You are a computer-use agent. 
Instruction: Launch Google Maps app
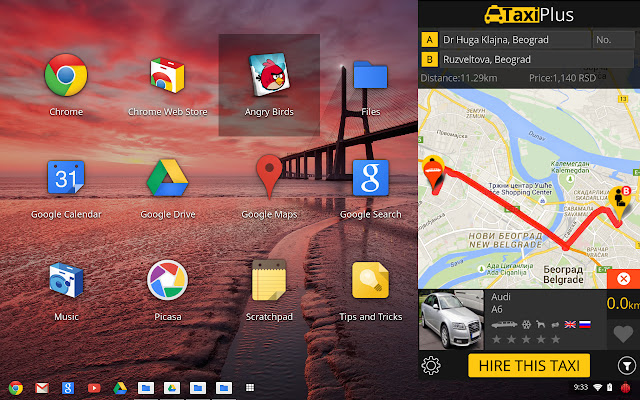[x=269, y=177]
